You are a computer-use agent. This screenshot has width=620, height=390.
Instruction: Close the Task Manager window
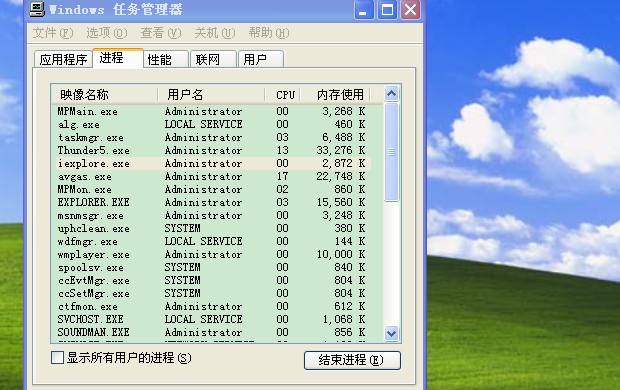[410, 9]
